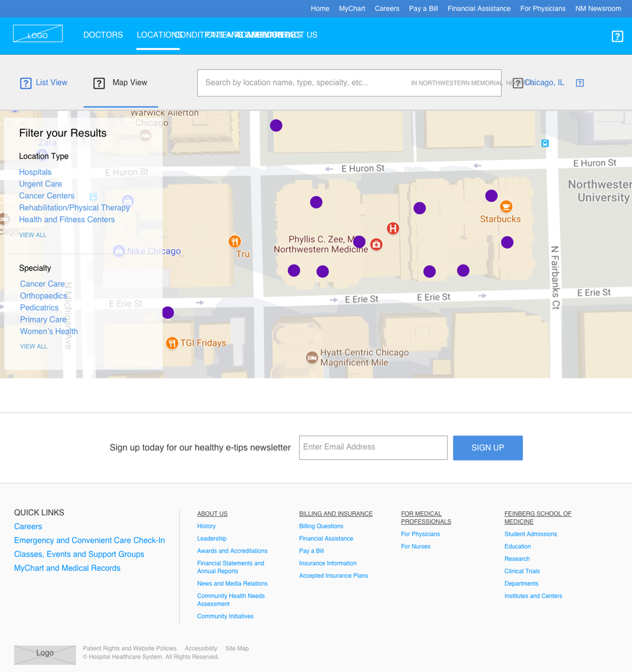Click the purple pin above E Huron St

(276, 126)
